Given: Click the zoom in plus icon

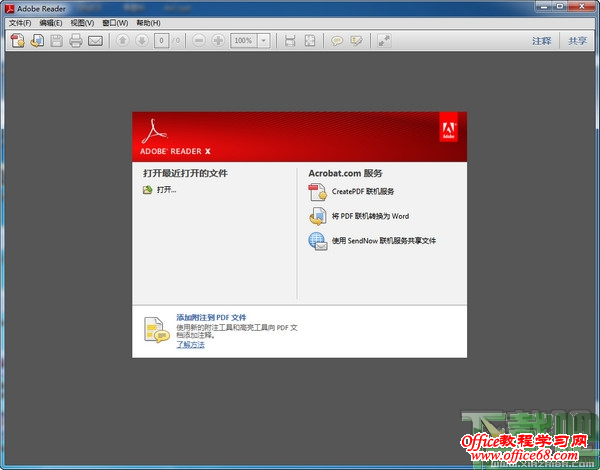Looking at the screenshot, I should [218, 41].
